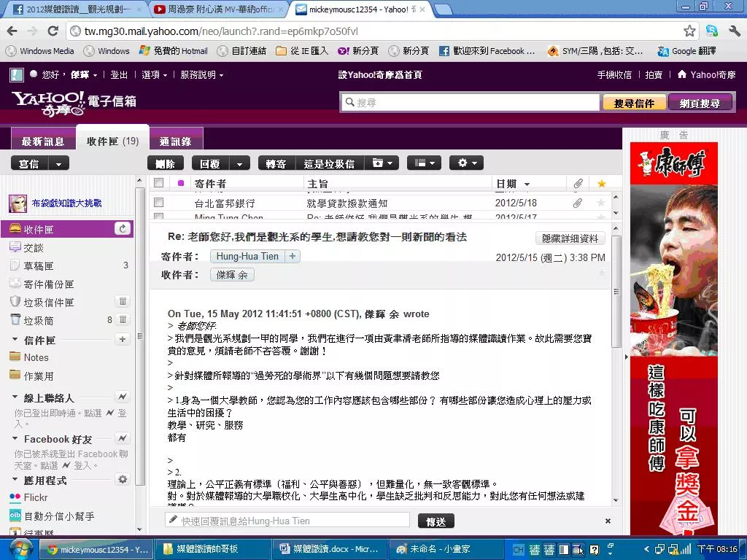747x560 pixels.
Task: Open the compose 寫信 dropdown arrow
Action: point(58,164)
